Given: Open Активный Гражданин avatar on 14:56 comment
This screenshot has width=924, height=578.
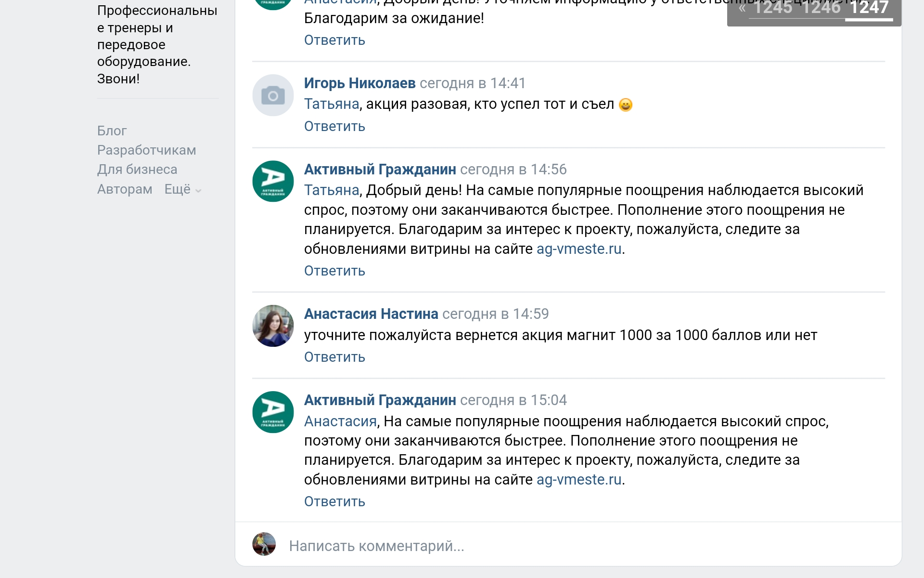Looking at the screenshot, I should [273, 181].
